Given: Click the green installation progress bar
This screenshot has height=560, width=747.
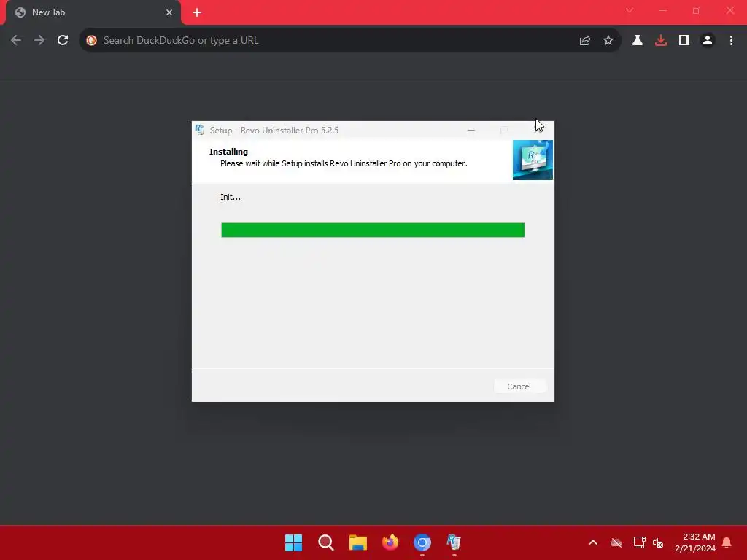Looking at the screenshot, I should coord(373,230).
